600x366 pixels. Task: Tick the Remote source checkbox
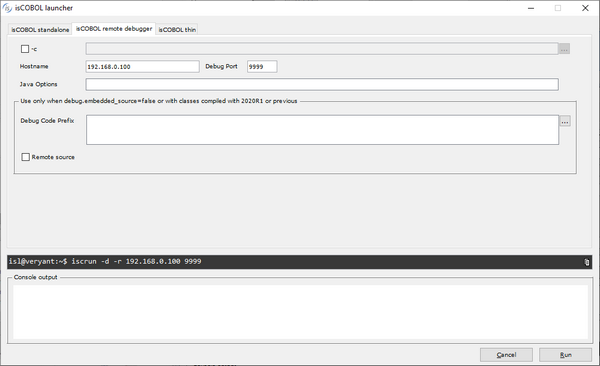pos(26,157)
